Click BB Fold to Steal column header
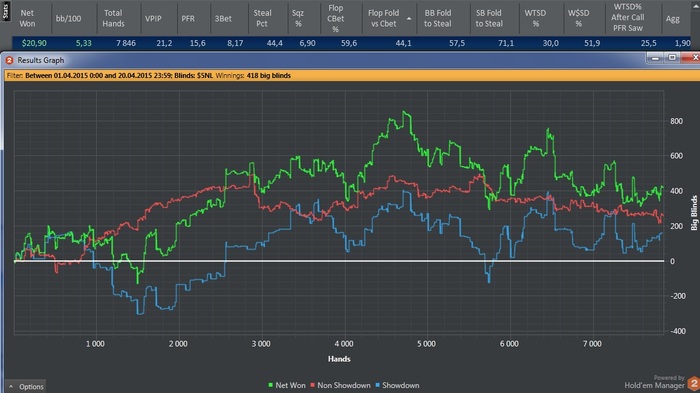 [x=438, y=18]
